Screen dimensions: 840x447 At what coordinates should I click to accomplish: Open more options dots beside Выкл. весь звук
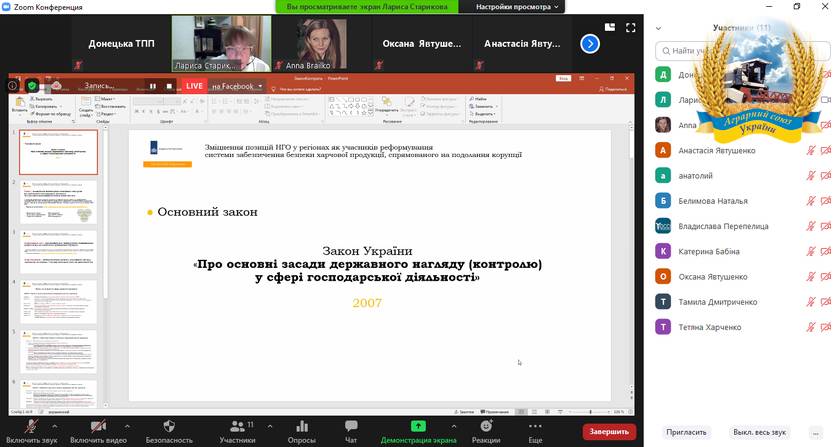point(815,432)
